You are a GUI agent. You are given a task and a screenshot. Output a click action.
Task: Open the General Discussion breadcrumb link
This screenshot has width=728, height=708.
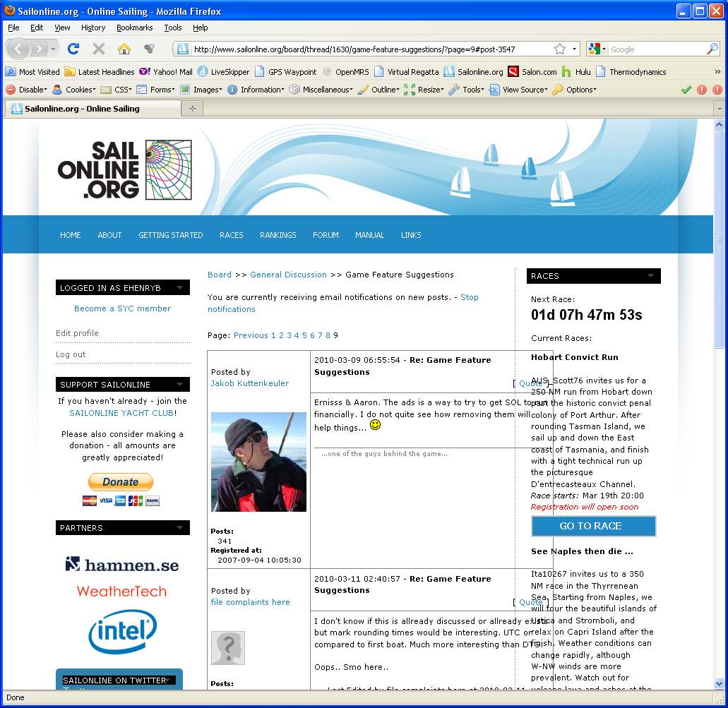click(288, 275)
